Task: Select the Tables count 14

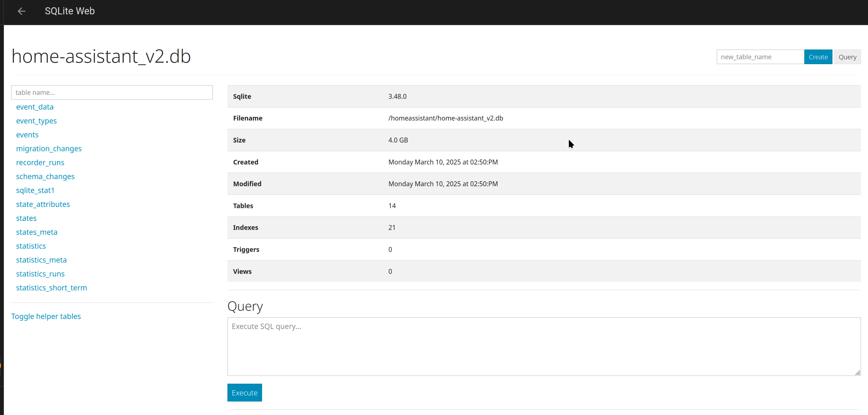Action: 392,206
